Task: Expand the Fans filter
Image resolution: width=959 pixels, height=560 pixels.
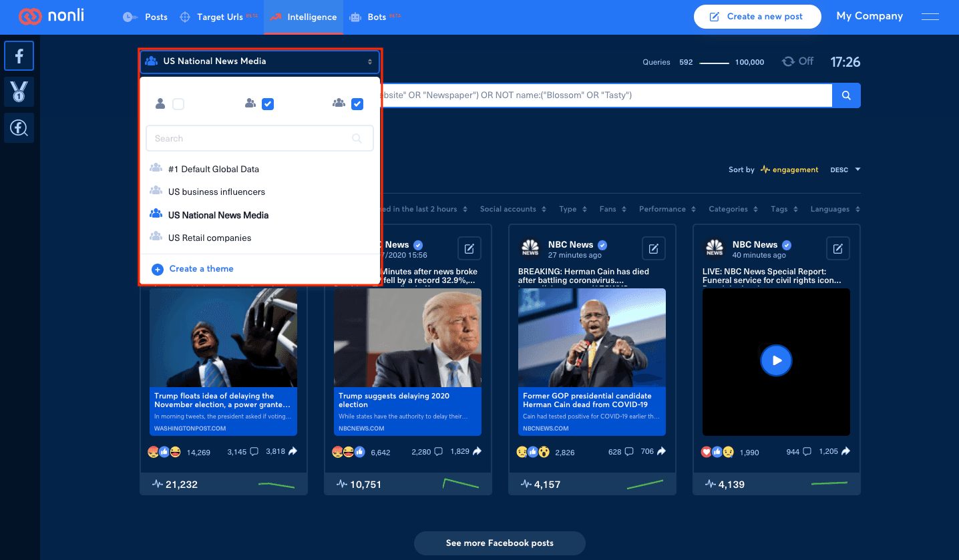Action: [x=613, y=209]
